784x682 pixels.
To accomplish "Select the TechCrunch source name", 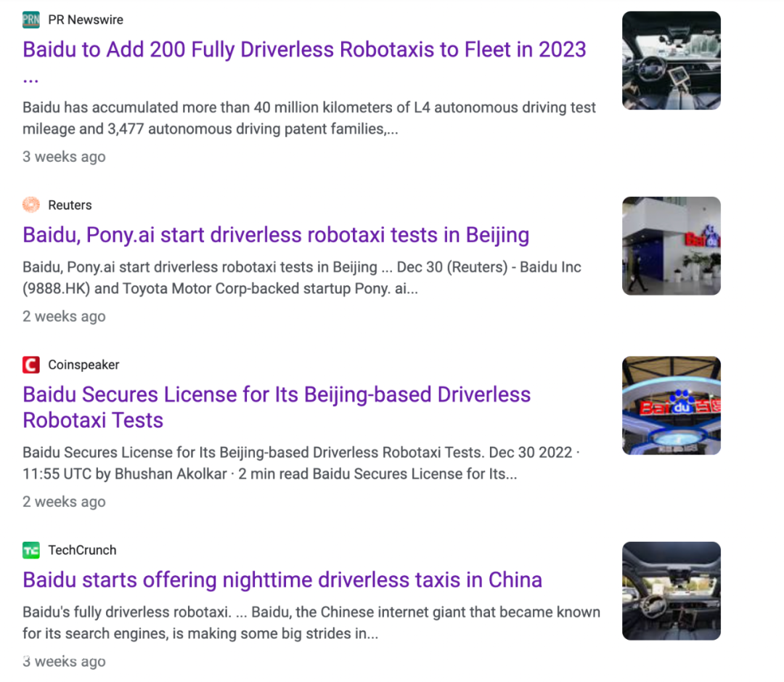I will click(x=82, y=551).
